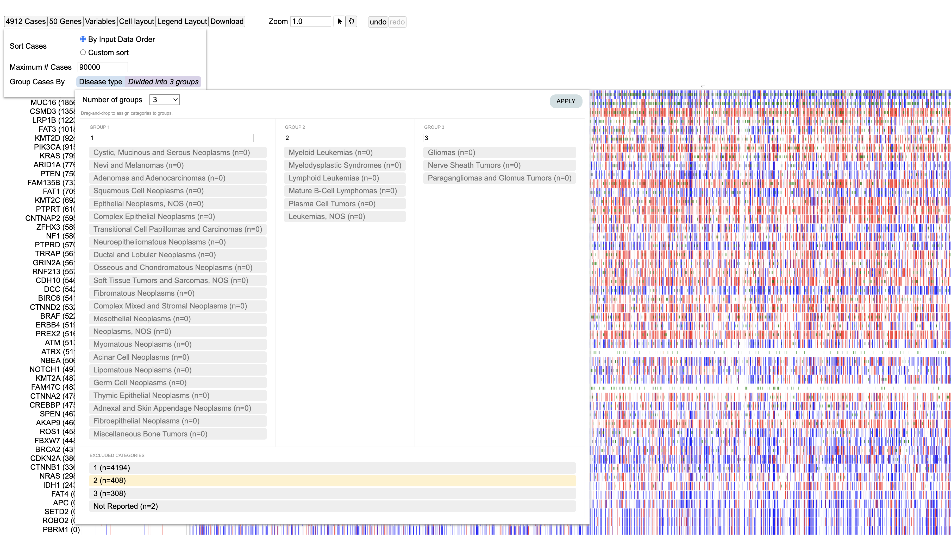Click the undo button

pos(378,22)
